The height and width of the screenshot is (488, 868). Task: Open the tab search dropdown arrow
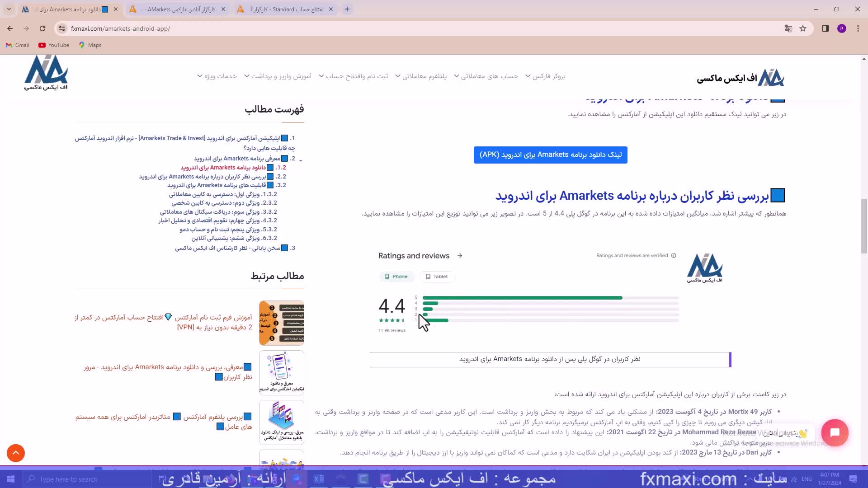pyautogui.click(x=9, y=9)
